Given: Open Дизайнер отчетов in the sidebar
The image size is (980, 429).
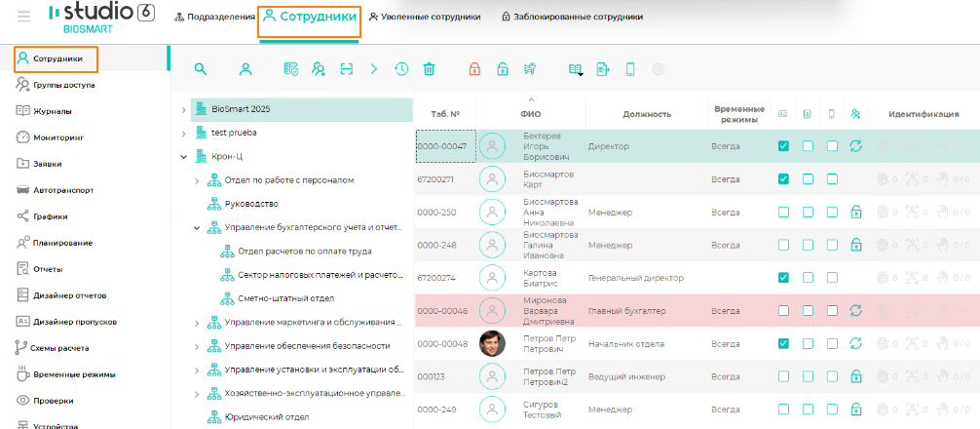Looking at the screenshot, I should coord(69,295).
